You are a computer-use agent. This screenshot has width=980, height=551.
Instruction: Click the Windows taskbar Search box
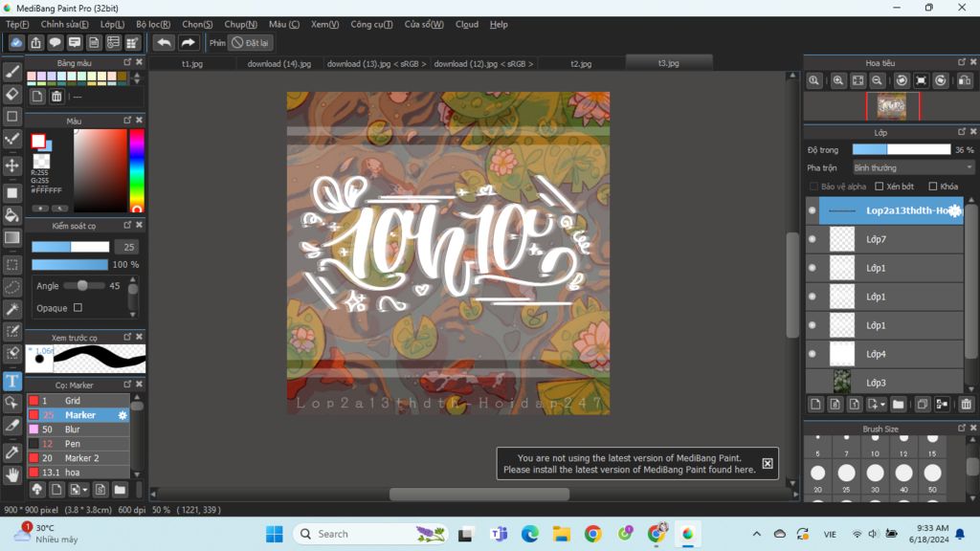point(370,534)
